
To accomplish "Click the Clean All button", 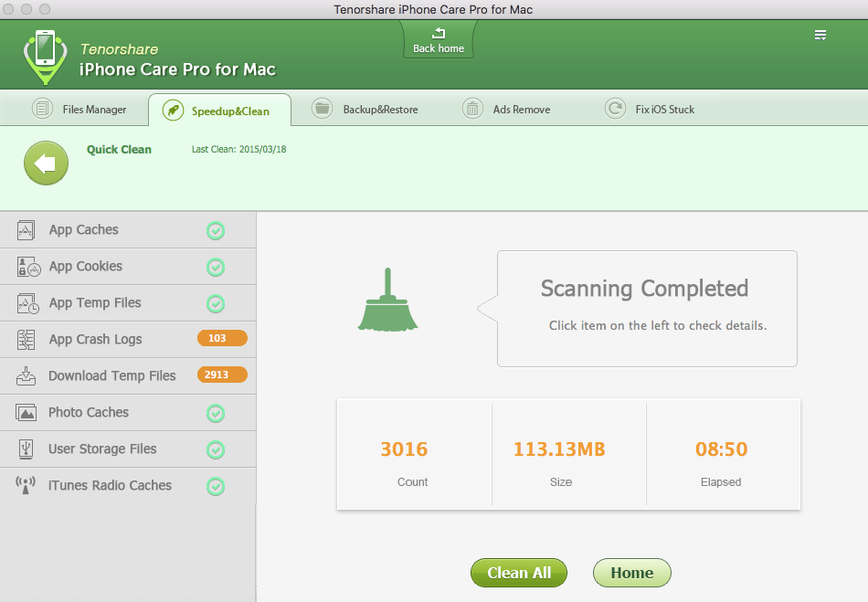I will pos(519,573).
